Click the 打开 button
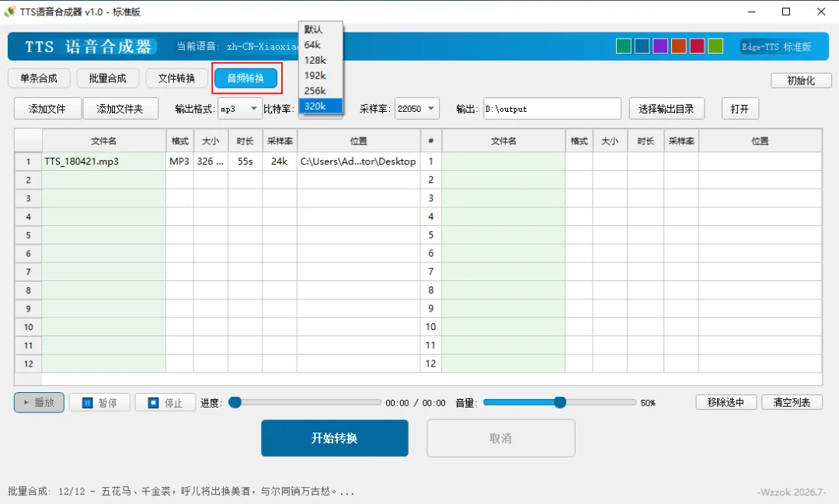 (740, 109)
